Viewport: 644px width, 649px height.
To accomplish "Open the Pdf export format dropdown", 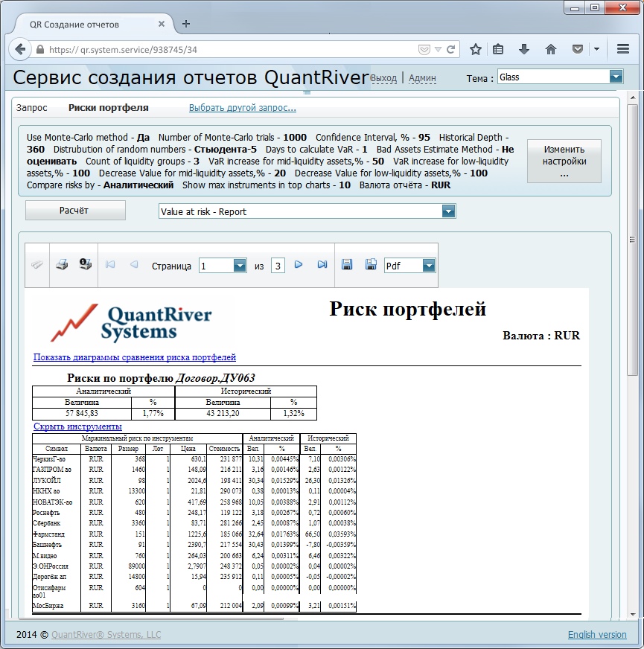I will click(x=429, y=266).
